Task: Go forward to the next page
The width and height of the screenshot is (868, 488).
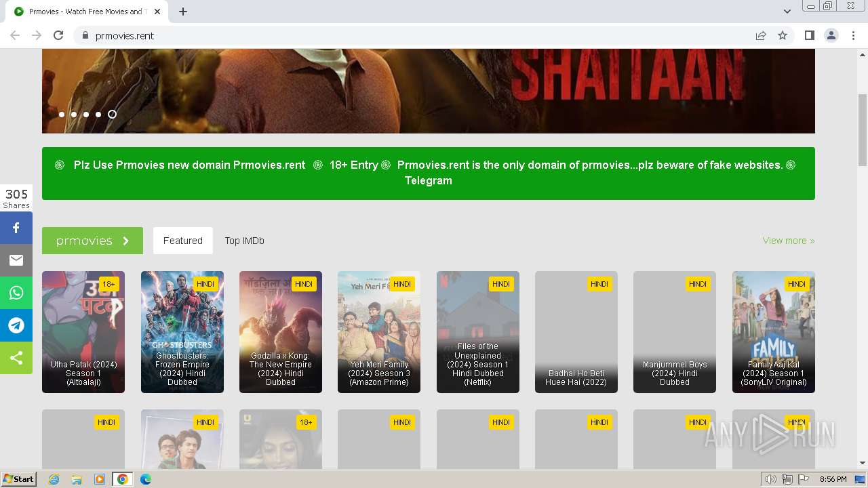Action: tap(37, 35)
